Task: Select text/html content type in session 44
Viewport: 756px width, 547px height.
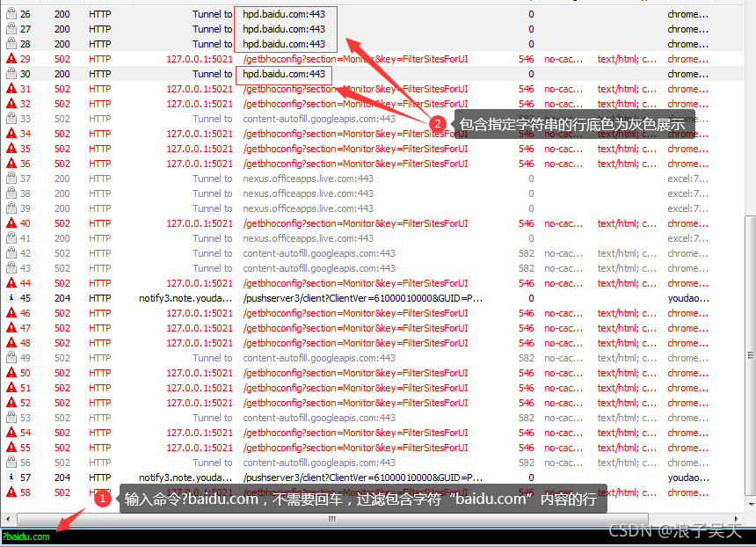Action: (627, 283)
